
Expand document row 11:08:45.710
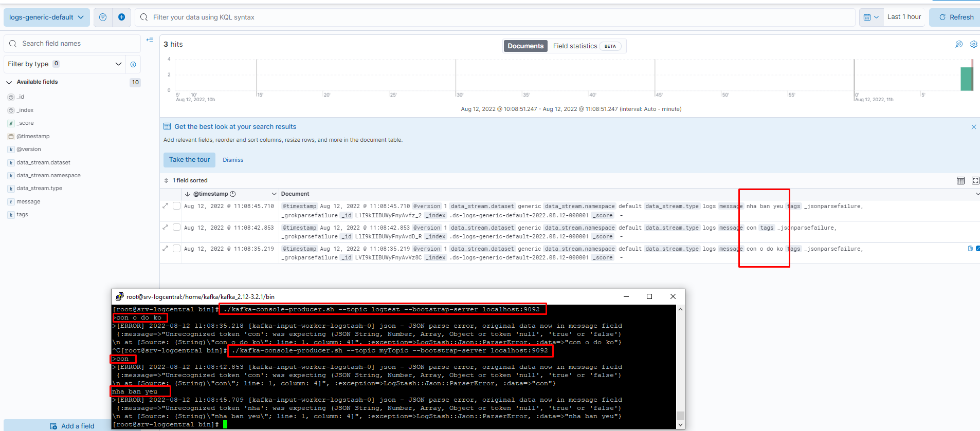tap(166, 205)
